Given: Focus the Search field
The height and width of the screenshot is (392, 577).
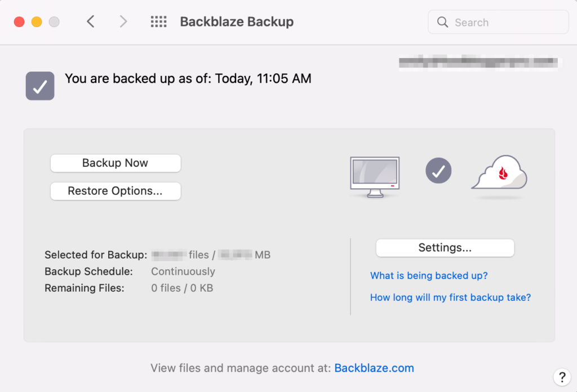Looking at the screenshot, I should [x=498, y=22].
